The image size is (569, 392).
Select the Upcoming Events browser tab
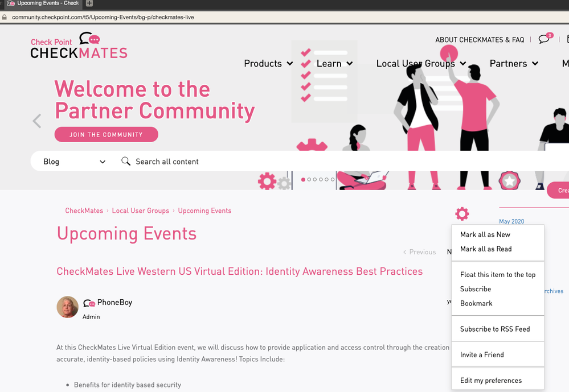click(43, 3)
